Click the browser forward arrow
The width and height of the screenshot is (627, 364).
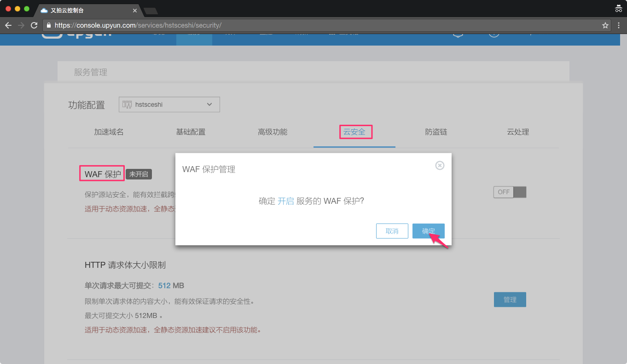pyautogui.click(x=21, y=25)
